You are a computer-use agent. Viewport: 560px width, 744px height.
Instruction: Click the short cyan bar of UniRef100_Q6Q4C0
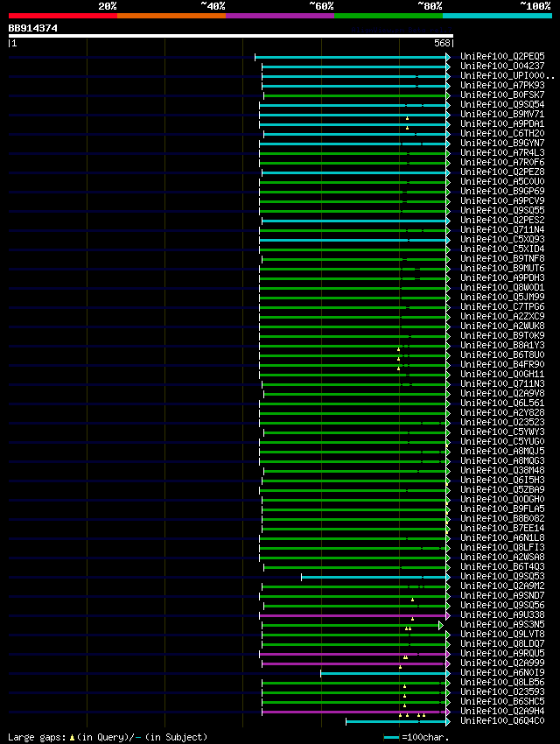click(x=395, y=722)
